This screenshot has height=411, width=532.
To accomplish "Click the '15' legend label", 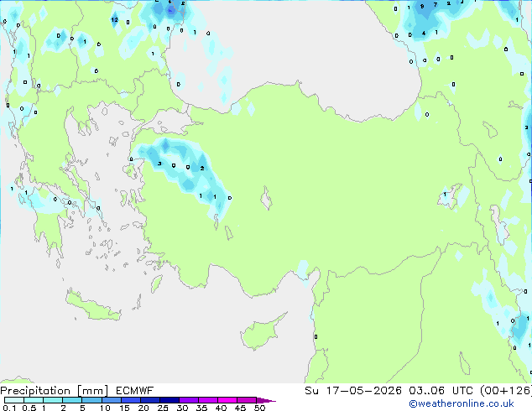I will 124,408.
